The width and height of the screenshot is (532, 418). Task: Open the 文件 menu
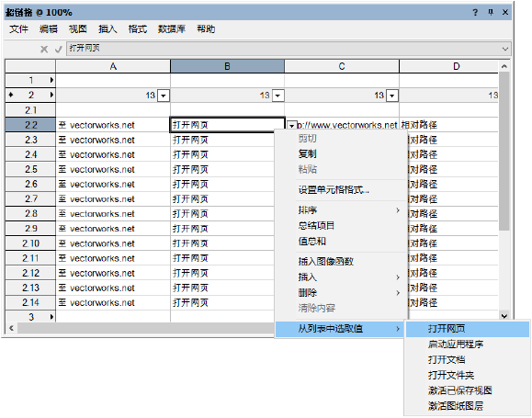point(18,29)
